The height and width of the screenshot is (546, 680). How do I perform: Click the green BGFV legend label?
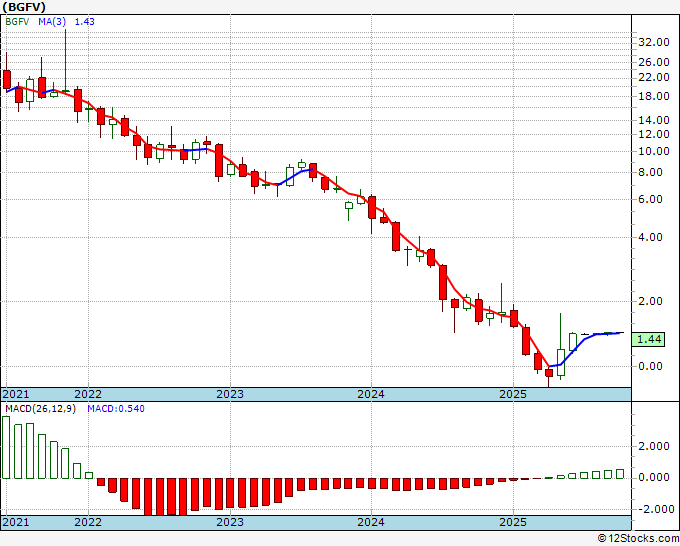tap(17, 22)
